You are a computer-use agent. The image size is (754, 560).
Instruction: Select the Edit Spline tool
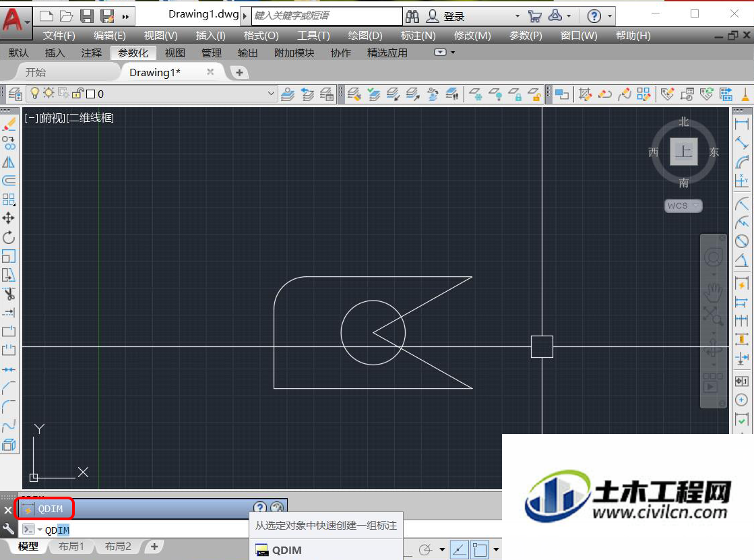[625, 94]
